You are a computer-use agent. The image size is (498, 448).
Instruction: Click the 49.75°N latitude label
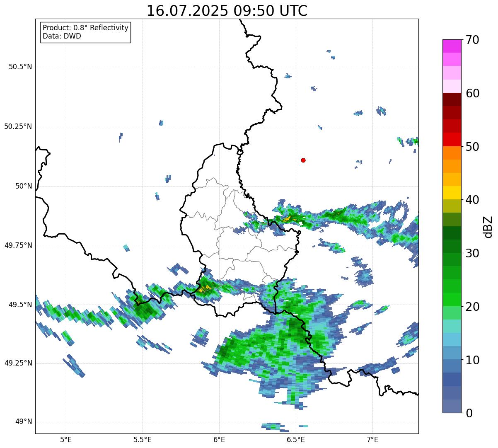point(18,245)
